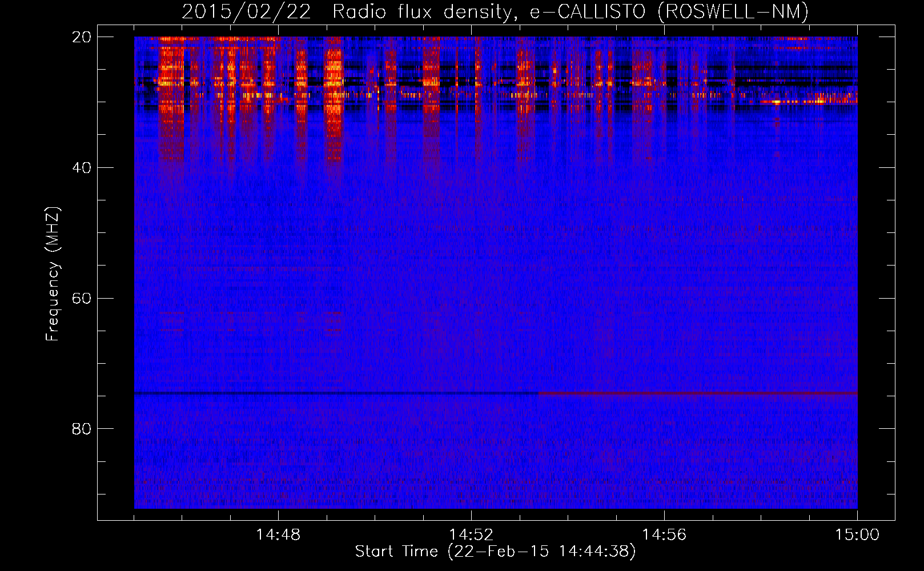The width and height of the screenshot is (924, 571).
Task: Click the 40 MHz frequency tick label
Action: click(82, 168)
